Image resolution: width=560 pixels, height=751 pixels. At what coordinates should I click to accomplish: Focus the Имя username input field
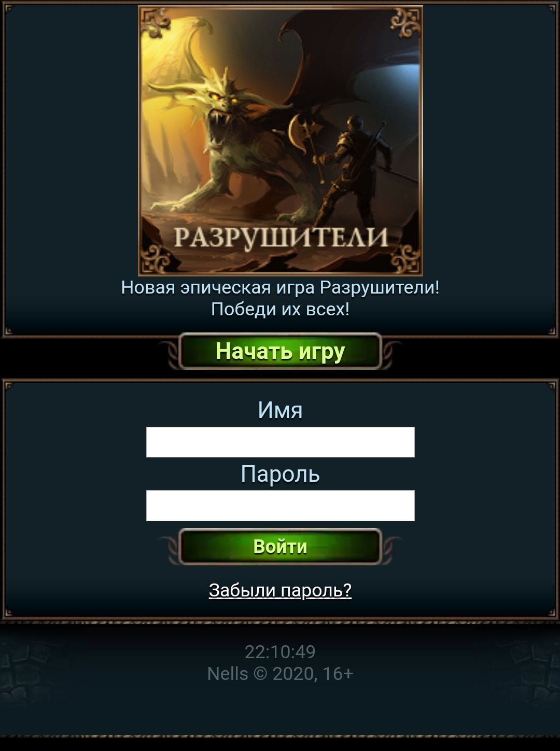280,442
